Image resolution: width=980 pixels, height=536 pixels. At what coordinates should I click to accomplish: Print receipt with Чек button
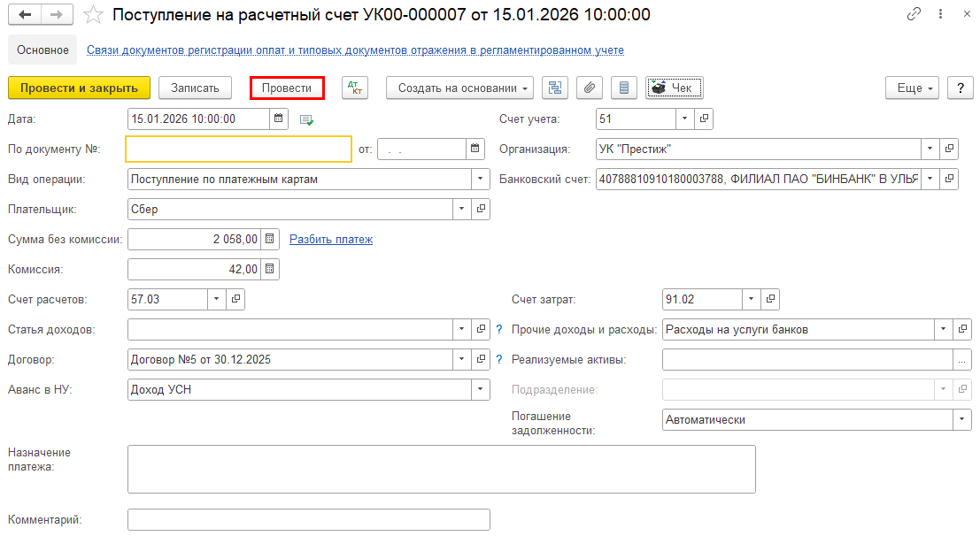coord(674,88)
